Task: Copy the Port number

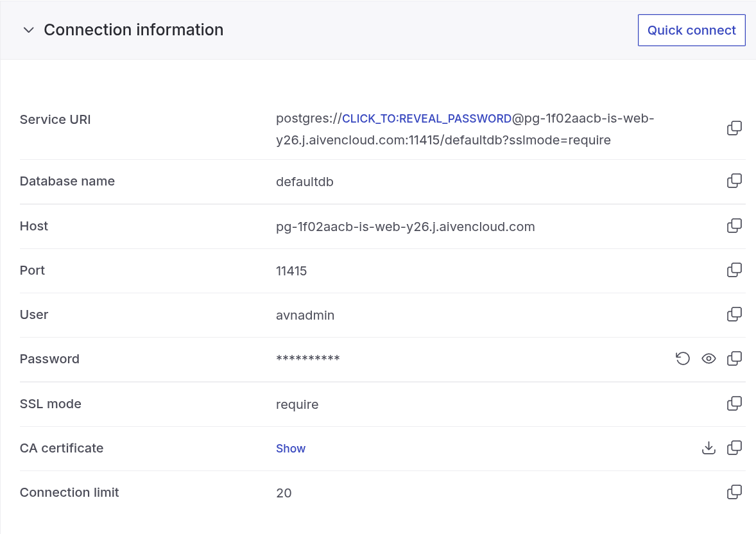Action: point(734,270)
